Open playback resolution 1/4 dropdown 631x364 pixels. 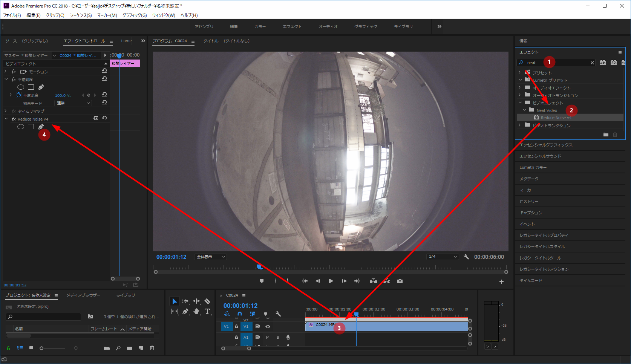pyautogui.click(x=443, y=257)
